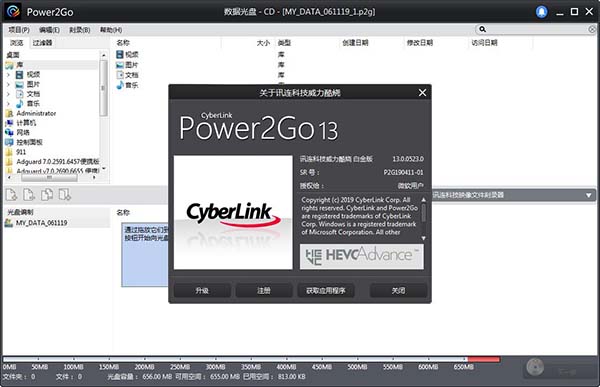Select 计算机 in the browse tree
Screen dimensions: 600x387
(x=26, y=123)
